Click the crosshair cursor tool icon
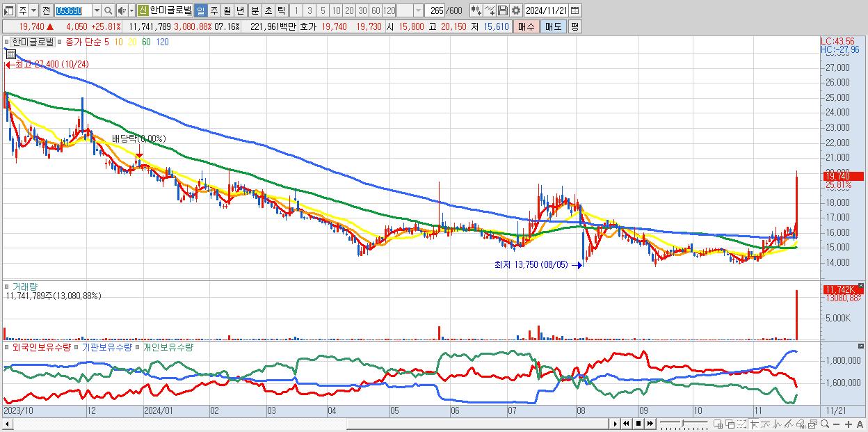 click(x=754, y=424)
